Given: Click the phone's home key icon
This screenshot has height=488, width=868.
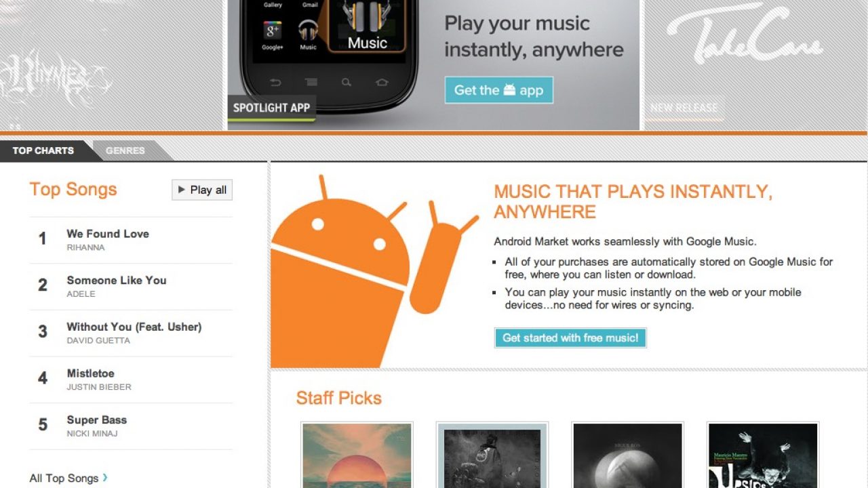Looking at the screenshot, I should (x=382, y=83).
